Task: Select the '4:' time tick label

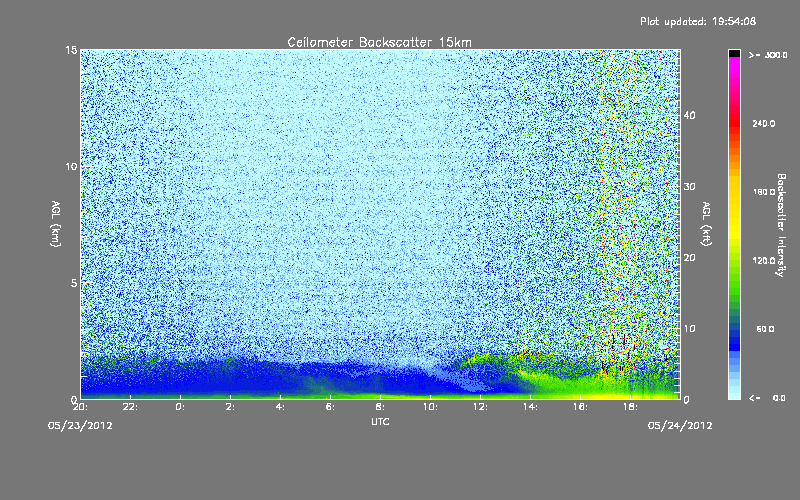Action: tap(280, 407)
